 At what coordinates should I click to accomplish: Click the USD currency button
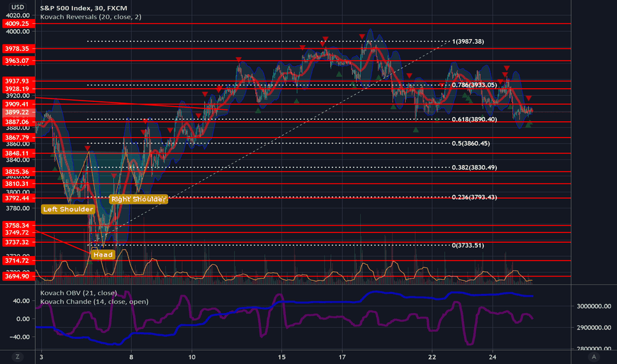tap(17, 7)
